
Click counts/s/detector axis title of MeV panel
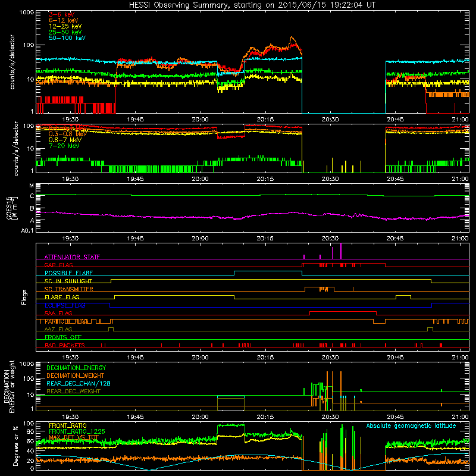point(16,148)
